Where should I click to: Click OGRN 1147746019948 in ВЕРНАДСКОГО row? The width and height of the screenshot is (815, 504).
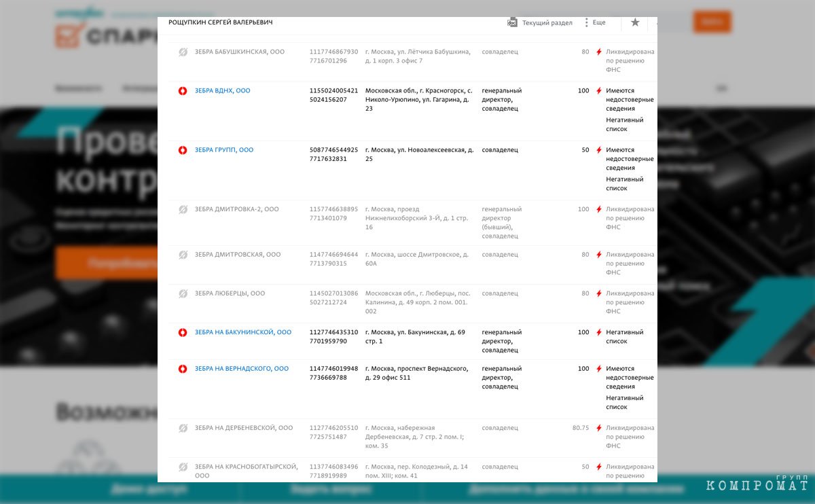click(x=333, y=369)
